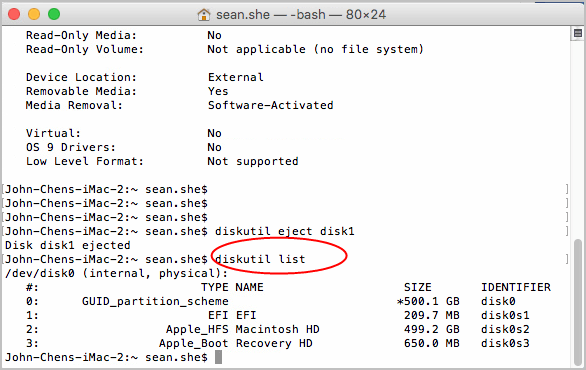This screenshot has height=370, width=586.
Task: Click the window title 'sean.she — -bash — 80×24'
Action: [301, 15]
